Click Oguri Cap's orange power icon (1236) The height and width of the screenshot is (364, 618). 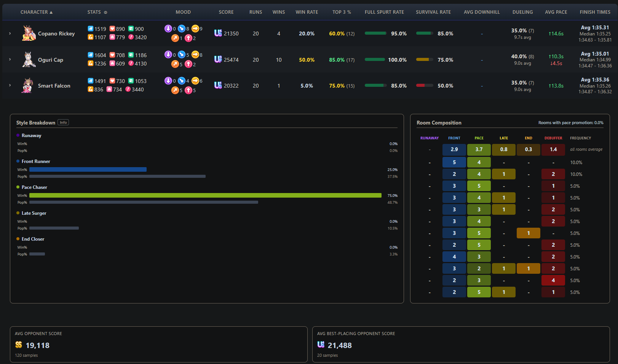pos(91,63)
